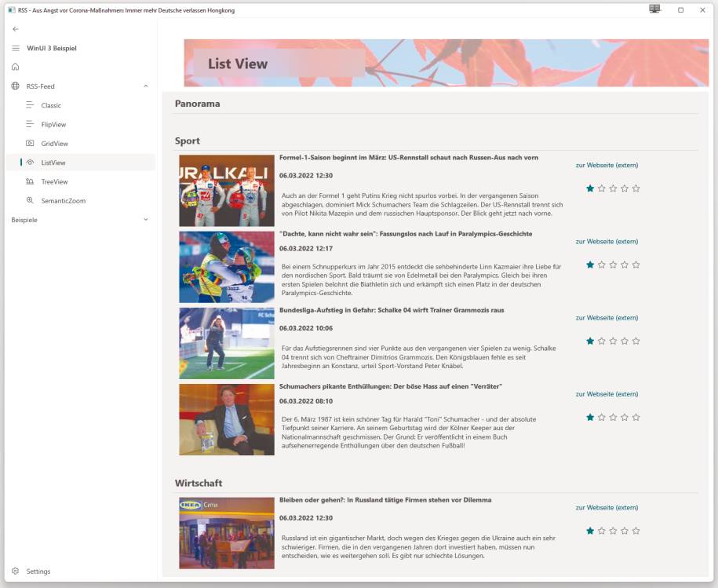Open website link for Russland Firmen article
Viewport: 718px width, 588px height.
click(607, 508)
